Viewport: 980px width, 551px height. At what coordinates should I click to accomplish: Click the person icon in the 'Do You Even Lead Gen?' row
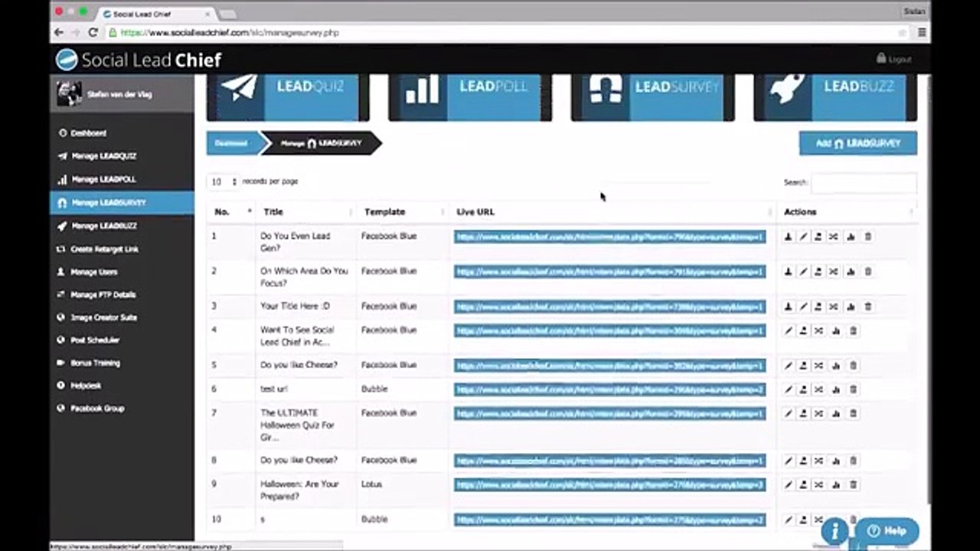pyautogui.click(x=818, y=236)
